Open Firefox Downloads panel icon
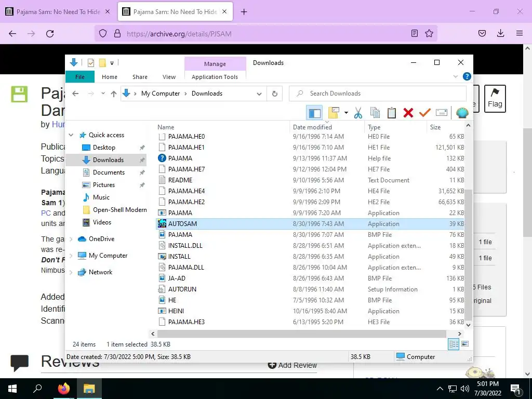Screen dimensions: 532x399 click(x=500, y=34)
